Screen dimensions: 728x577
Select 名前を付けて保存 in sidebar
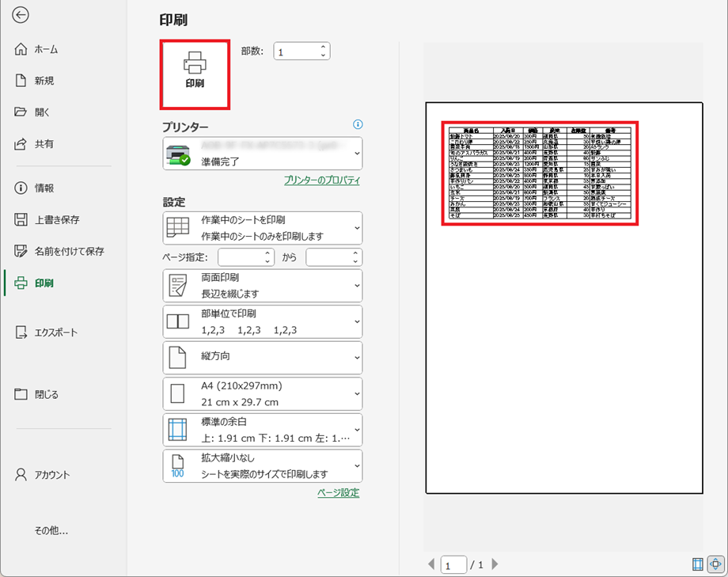[x=68, y=251]
